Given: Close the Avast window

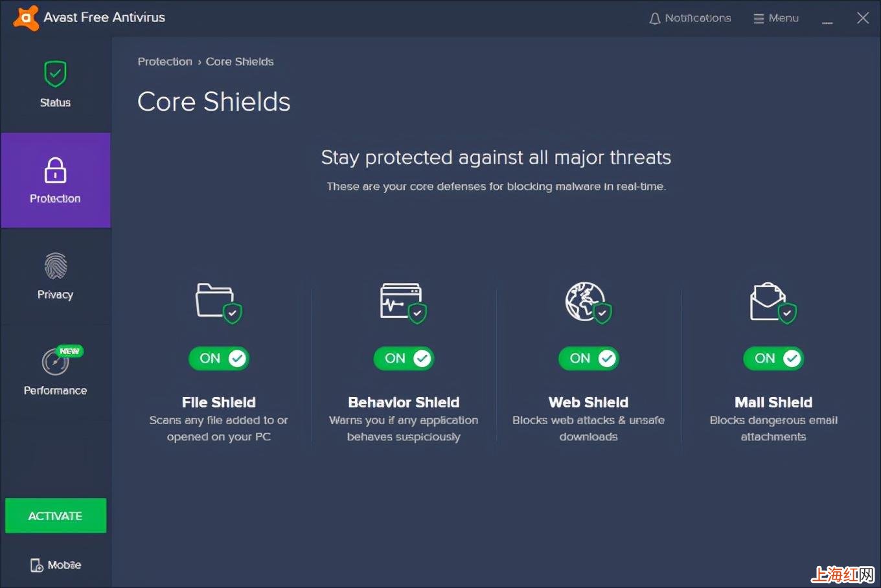Looking at the screenshot, I should [x=863, y=18].
